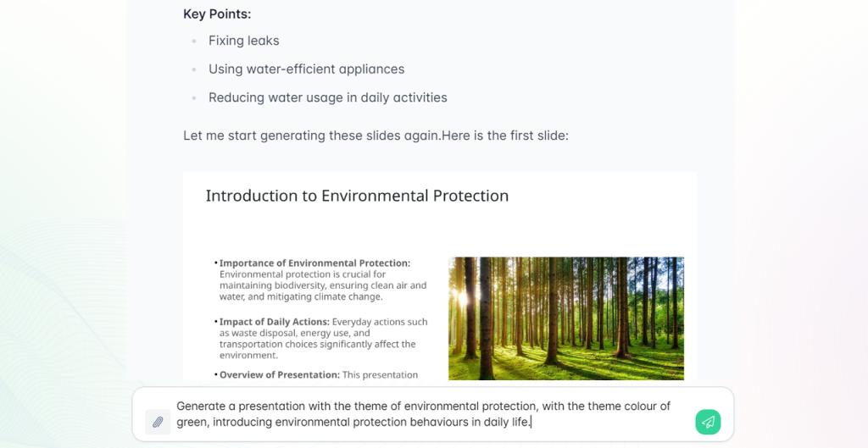Select the slide title 'Introduction to Environmental Protection'
The width and height of the screenshot is (868, 448).
357,196
